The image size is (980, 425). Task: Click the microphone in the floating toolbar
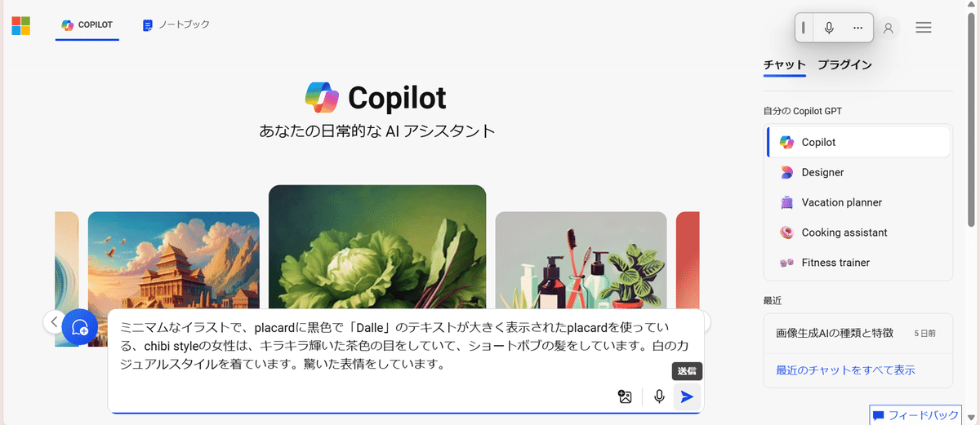point(829,28)
